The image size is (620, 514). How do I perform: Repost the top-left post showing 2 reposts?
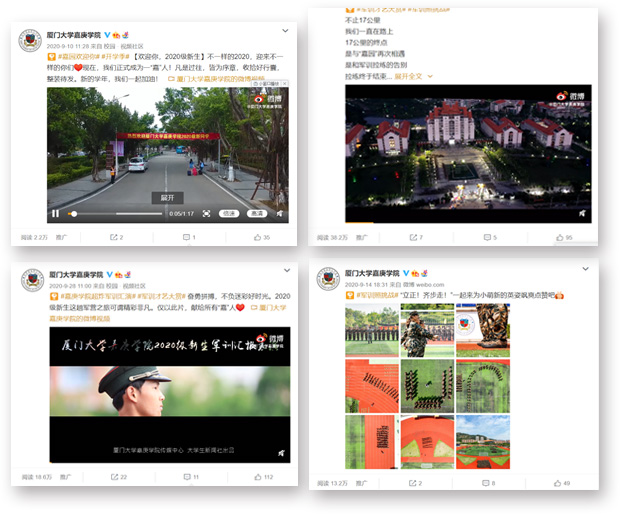115,237
